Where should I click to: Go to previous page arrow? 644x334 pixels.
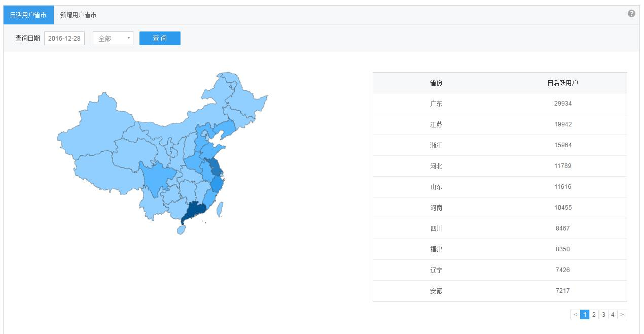point(575,315)
